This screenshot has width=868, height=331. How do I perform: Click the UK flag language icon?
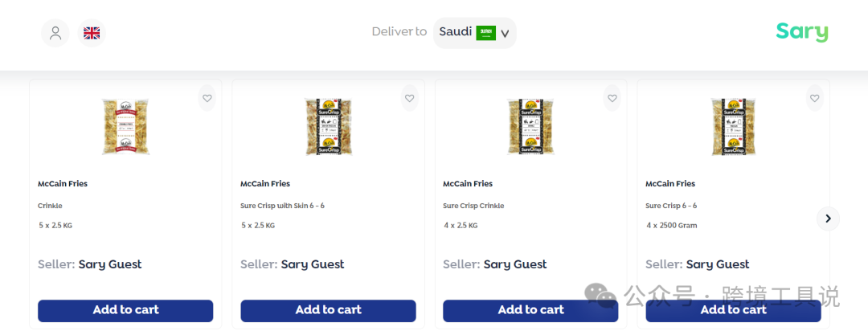point(92,33)
